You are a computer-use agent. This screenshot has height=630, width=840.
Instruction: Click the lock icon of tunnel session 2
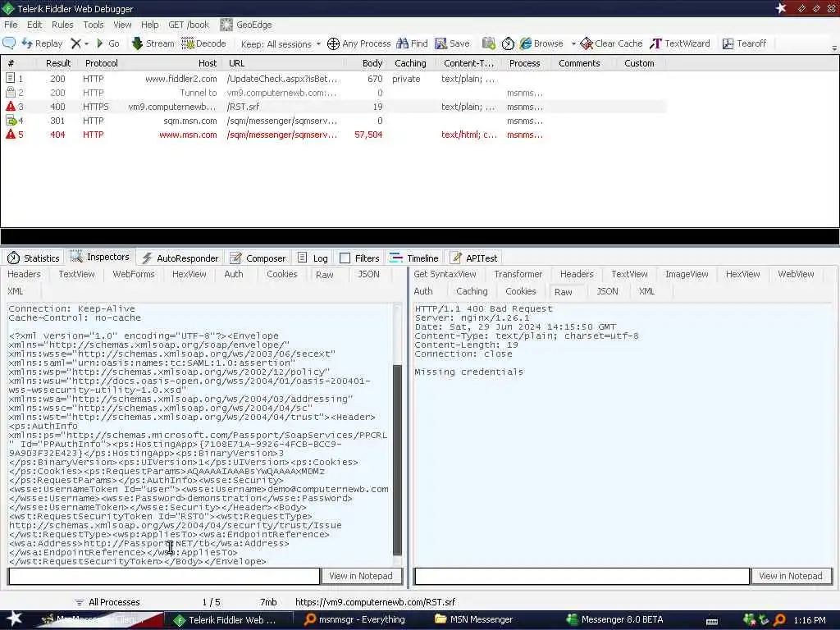point(10,92)
